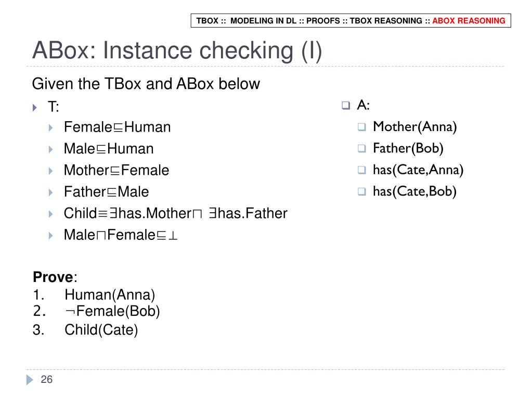This screenshot has height=399, width=532.
Task: Click the arrow bullet before Male⊓Female⊑⊥
Action: (x=50, y=236)
